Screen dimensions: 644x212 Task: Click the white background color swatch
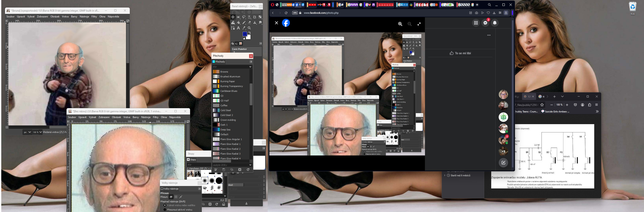point(249,38)
